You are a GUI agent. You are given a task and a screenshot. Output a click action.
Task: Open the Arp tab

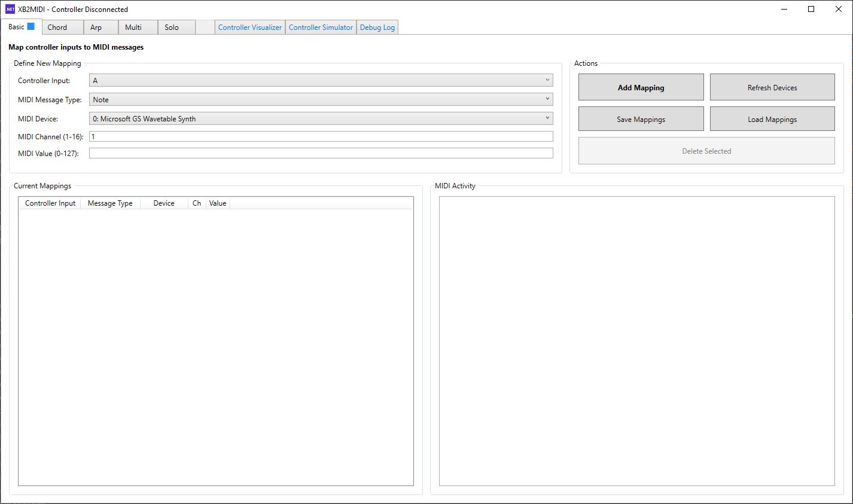(x=96, y=28)
